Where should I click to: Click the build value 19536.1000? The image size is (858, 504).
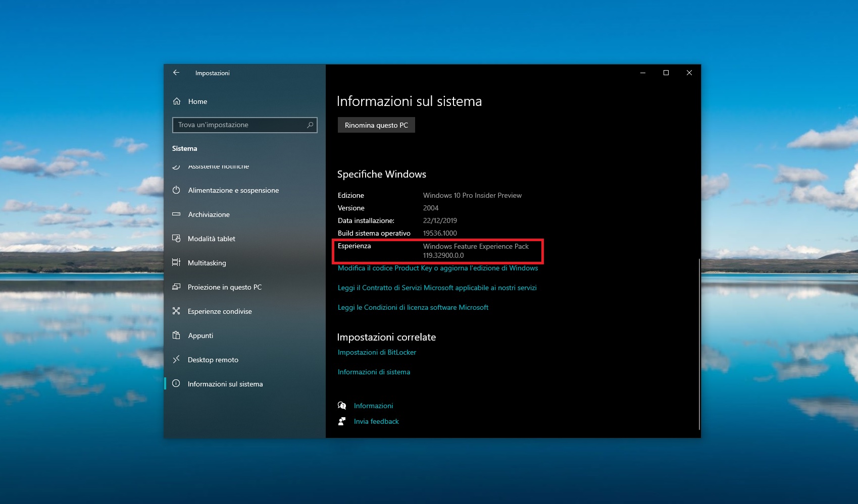click(440, 233)
